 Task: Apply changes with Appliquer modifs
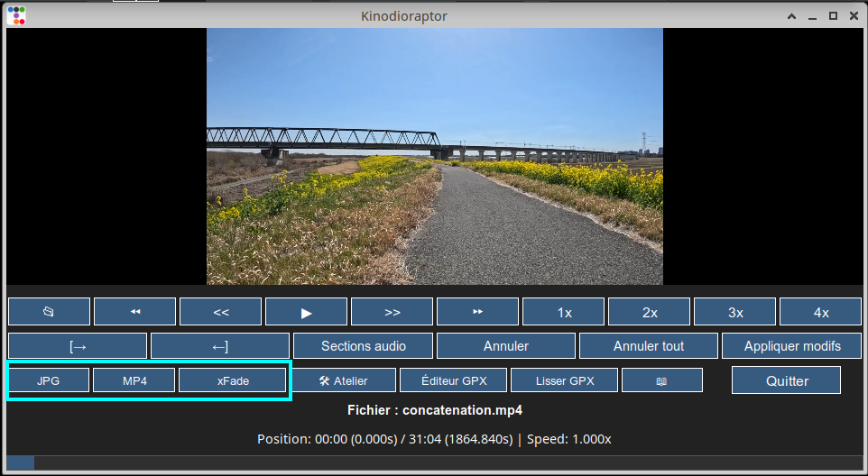pyautogui.click(x=792, y=346)
